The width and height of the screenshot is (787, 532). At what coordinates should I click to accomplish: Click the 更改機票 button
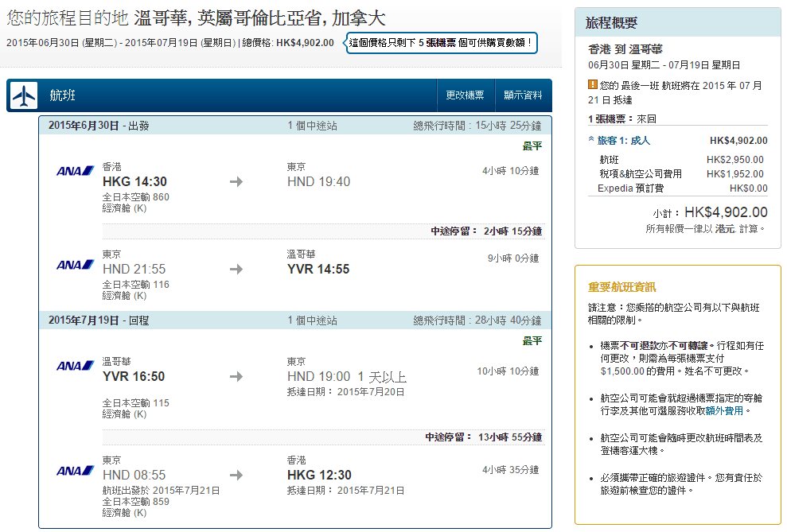(465, 95)
